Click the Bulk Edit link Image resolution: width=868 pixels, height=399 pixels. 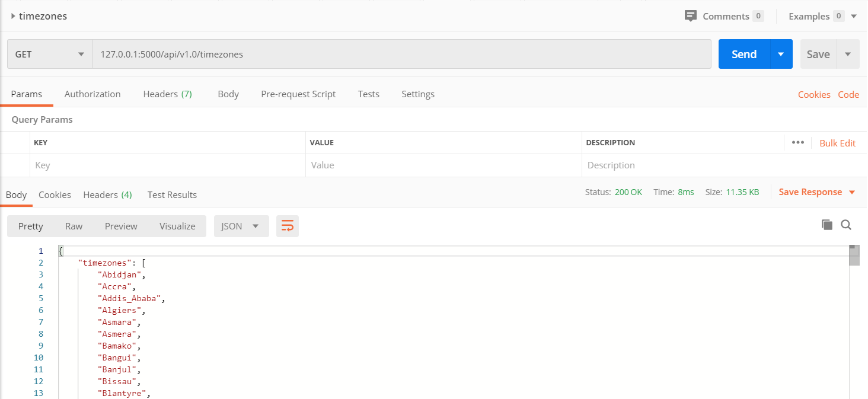tap(838, 143)
